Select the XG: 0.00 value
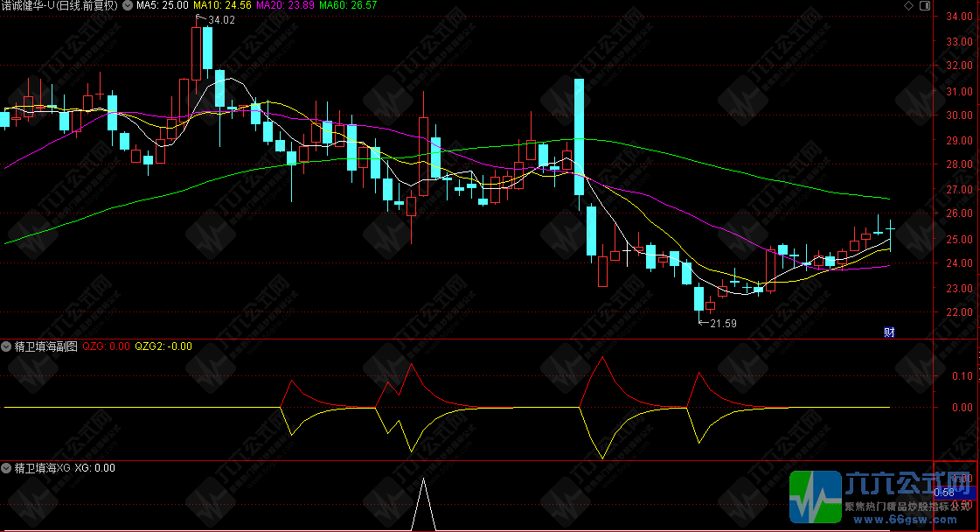The height and width of the screenshot is (532, 980). [95, 467]
